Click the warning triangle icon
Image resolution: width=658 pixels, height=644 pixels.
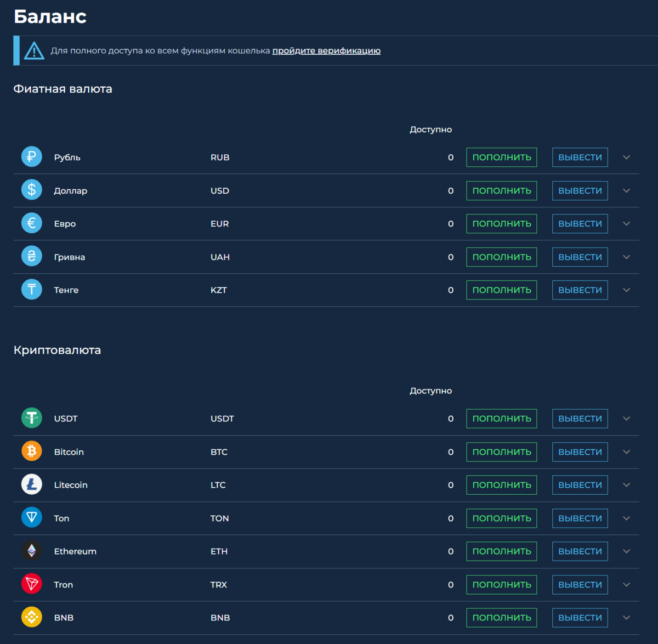34,51
